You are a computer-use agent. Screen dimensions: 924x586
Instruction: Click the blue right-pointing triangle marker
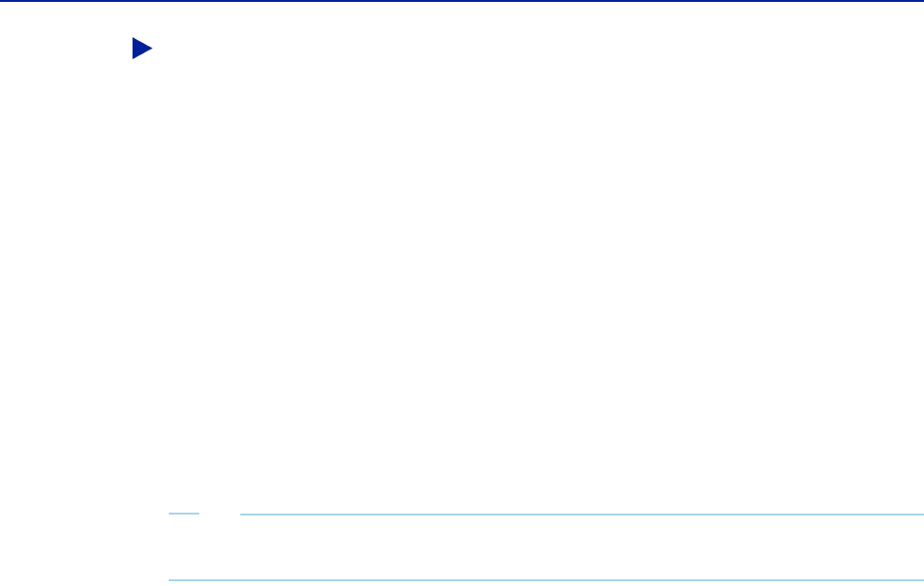point(142,49)
